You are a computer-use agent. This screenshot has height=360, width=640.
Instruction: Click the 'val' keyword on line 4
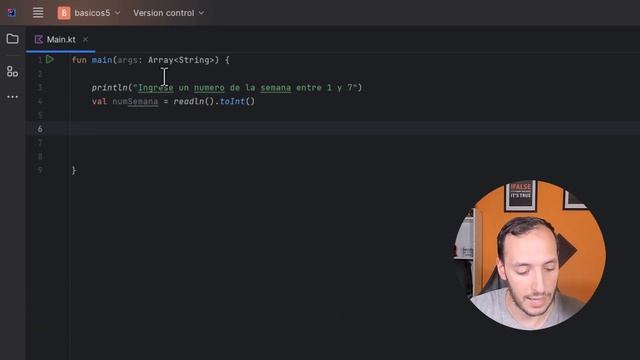tap(99, 101)
